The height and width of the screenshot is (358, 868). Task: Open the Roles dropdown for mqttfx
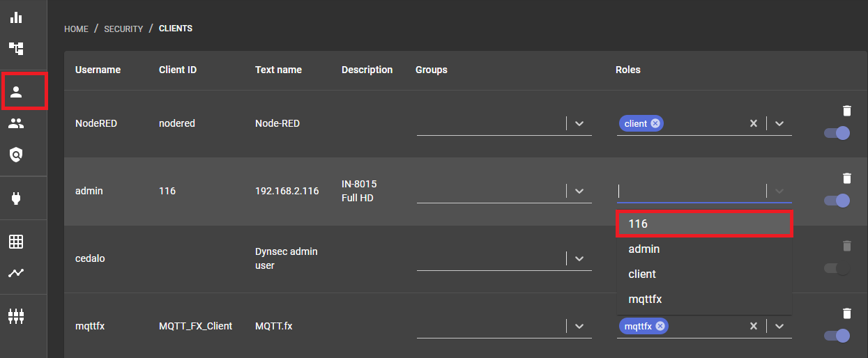779,326
